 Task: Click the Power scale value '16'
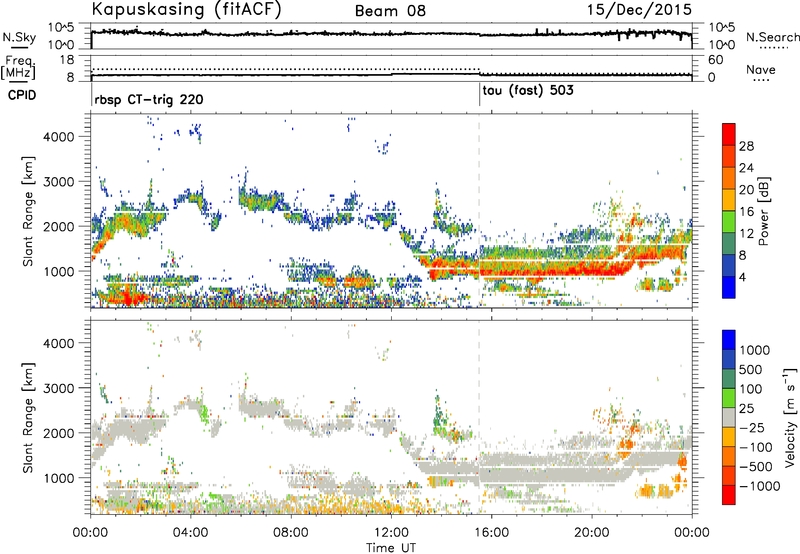pyautogui.click(x=746, y=212)
